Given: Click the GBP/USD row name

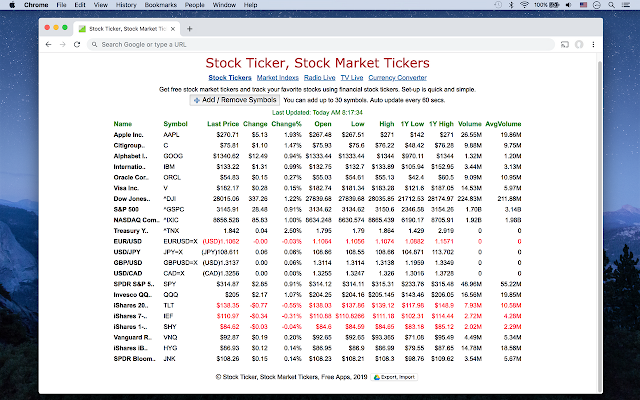Looking at the screenshot, I should pyautogui.click(x=128, y=262).
